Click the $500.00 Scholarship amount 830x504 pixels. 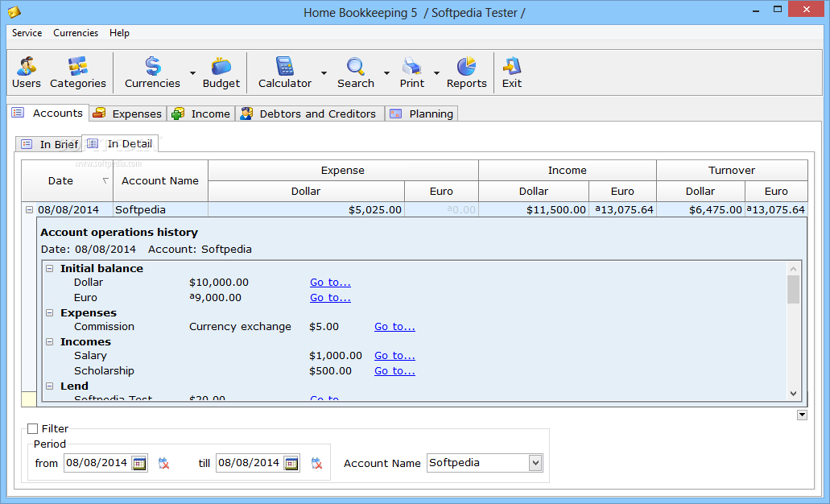tap(330, 371)
